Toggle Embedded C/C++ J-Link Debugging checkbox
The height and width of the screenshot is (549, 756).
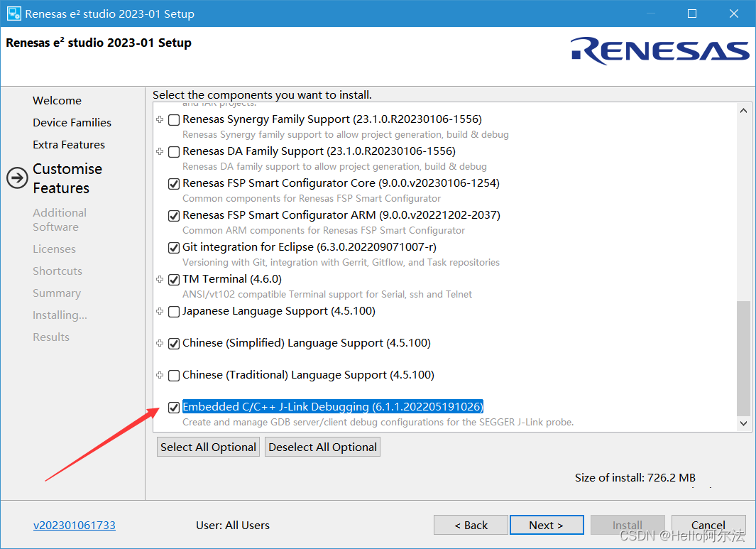(174, 407)
